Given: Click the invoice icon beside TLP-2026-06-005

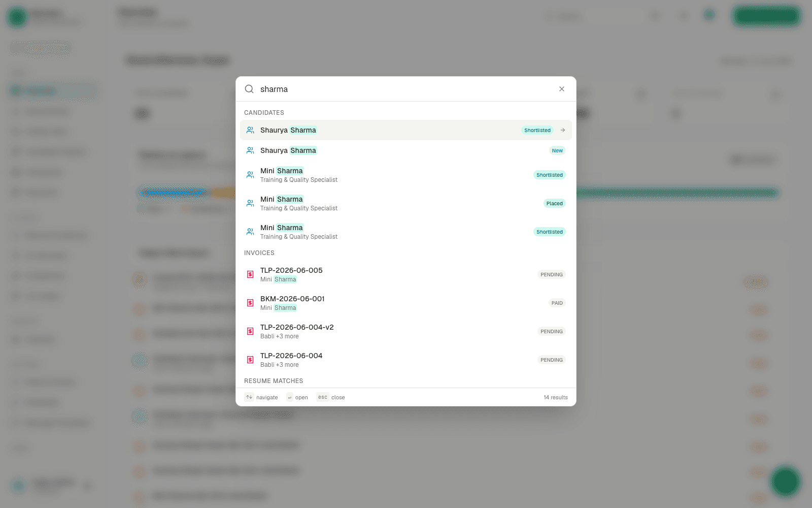Looking at the screenshot, I should tap(250, 274).
